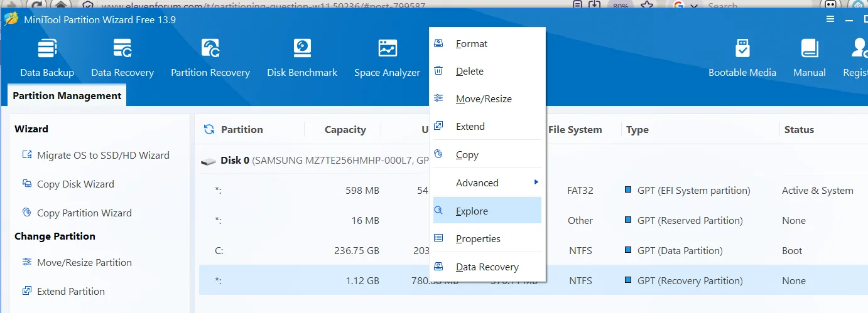This screenshot has height=313, width=868.
Task: Expand the Advanced submenu arrow
Action: click(536, 183)
